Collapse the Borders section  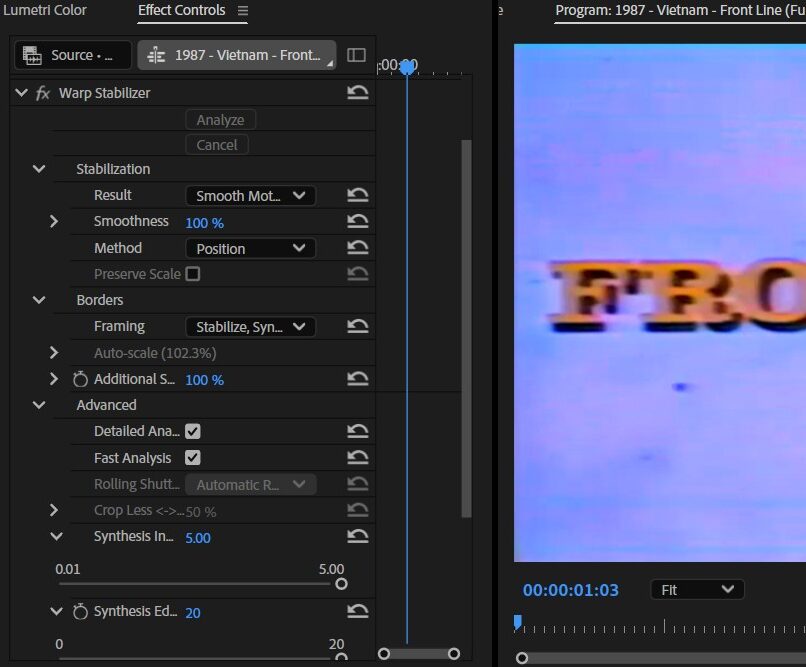pyautogui.click(x=39, y=300)
